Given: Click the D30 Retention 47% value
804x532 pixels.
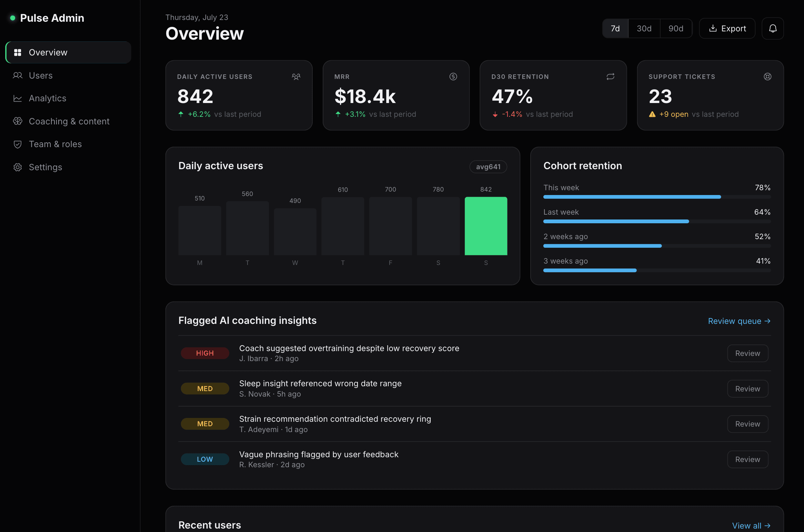Looking at the screenshot, I should click(512, 96).
